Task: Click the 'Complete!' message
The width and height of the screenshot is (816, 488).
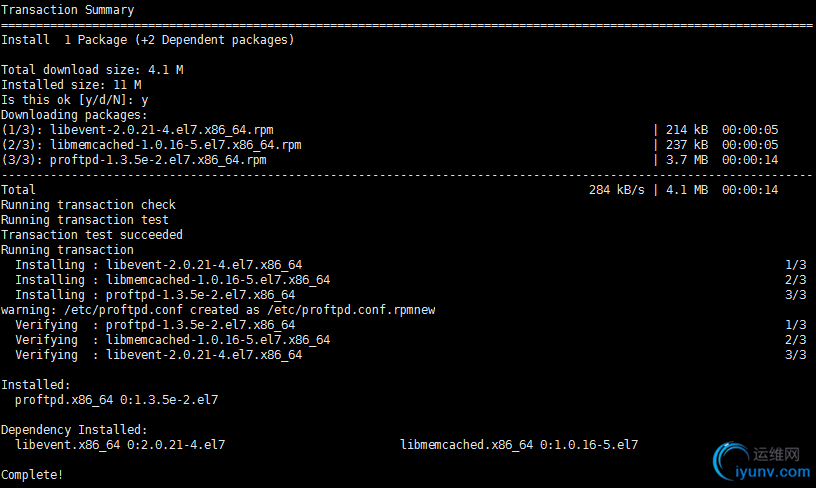Action: (x=32, y=475)
